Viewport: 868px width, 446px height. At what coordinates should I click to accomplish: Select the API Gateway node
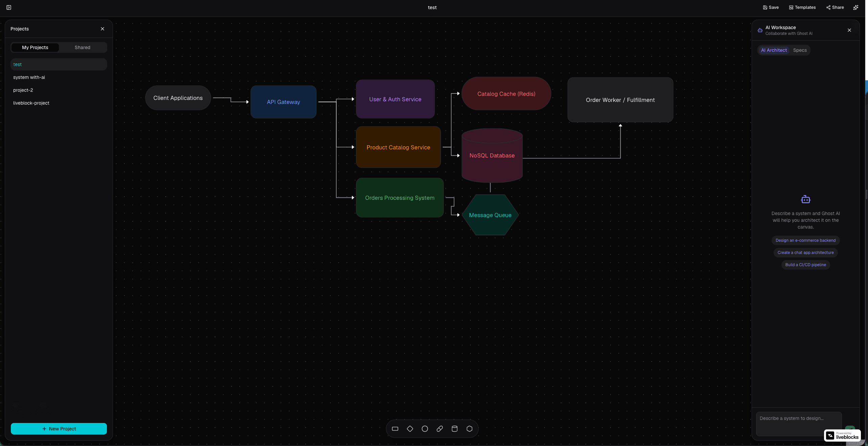(283, 102)
